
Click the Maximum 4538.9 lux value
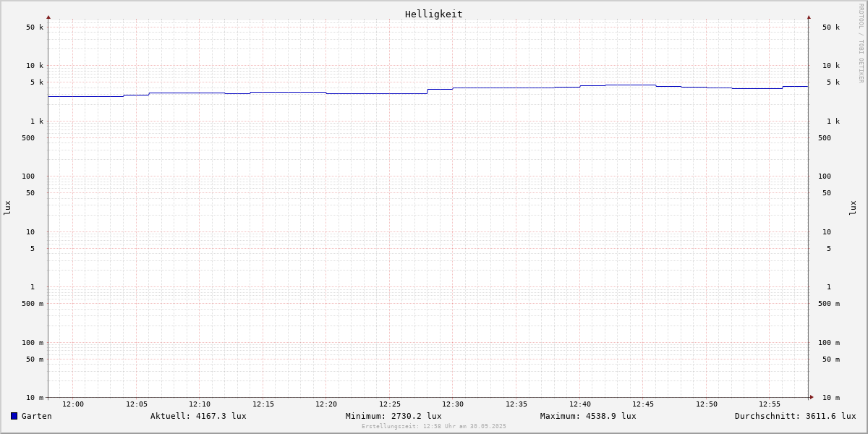tap(588, 416)
